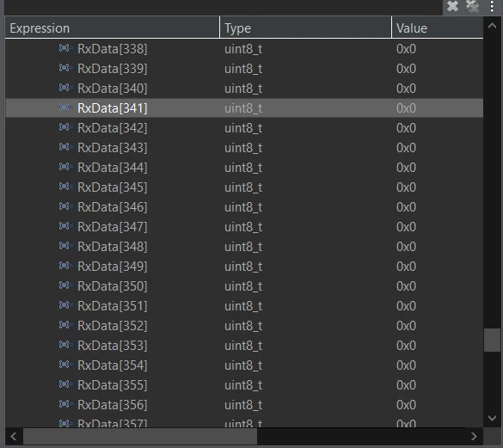This screenshot has width=503, height=448.
Task: Click the uint8_t type of RxData[339]
Action: tap(243, 69)
